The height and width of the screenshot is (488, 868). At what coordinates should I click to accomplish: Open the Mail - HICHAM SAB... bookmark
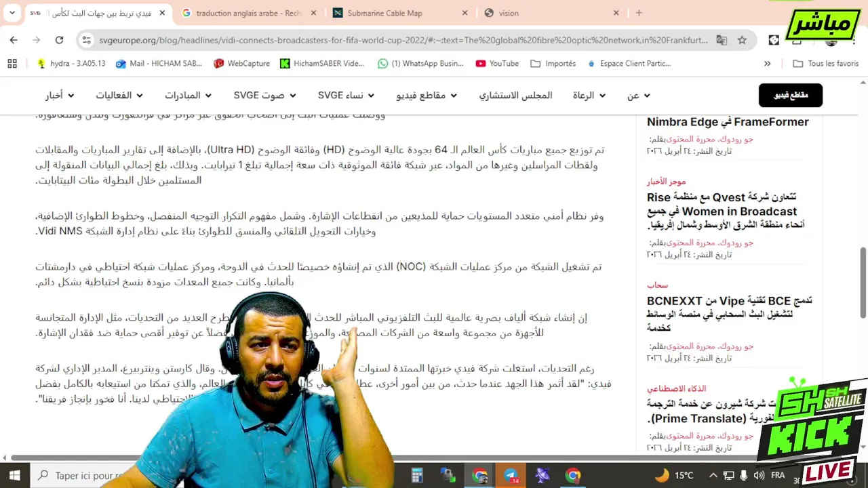(x=159, y=63)
